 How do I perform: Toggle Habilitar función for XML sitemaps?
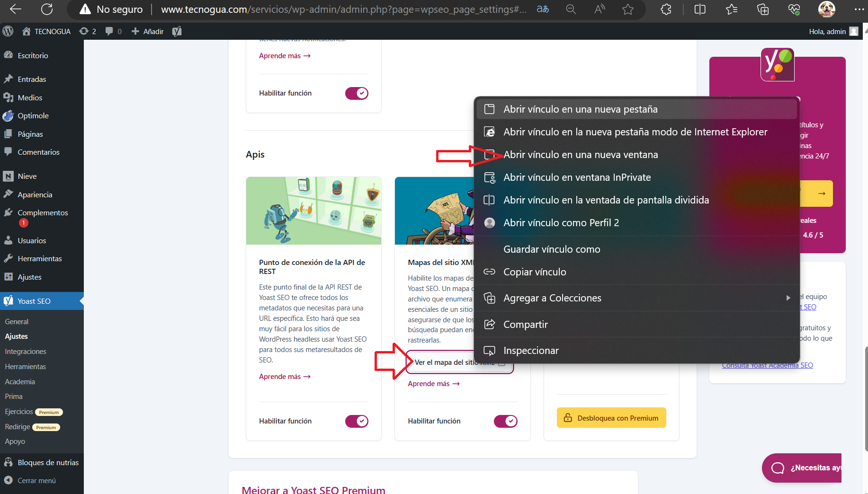[505, 421]
